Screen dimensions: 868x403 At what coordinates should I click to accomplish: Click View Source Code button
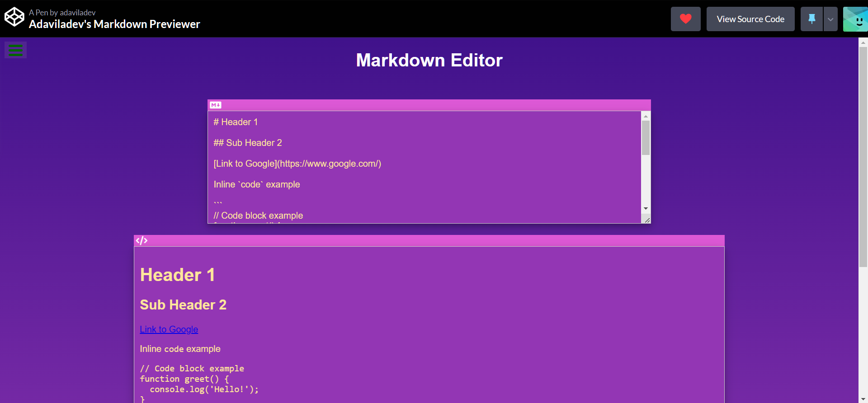[750, 19]
